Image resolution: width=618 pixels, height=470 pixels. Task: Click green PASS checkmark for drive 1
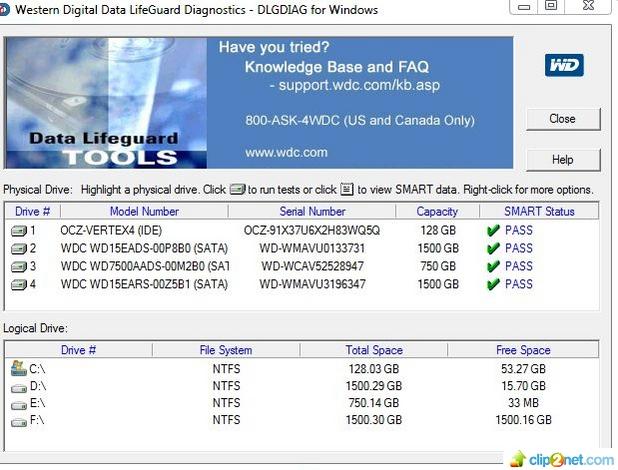[493, 230]
